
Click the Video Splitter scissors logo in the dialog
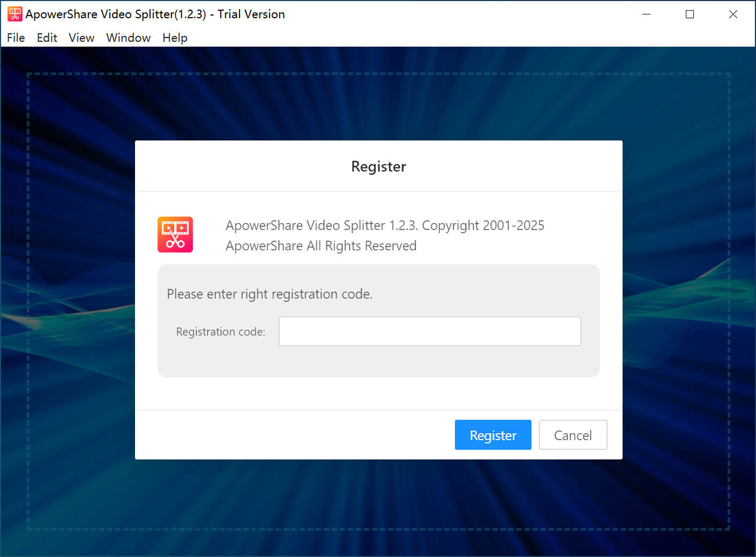175,235
